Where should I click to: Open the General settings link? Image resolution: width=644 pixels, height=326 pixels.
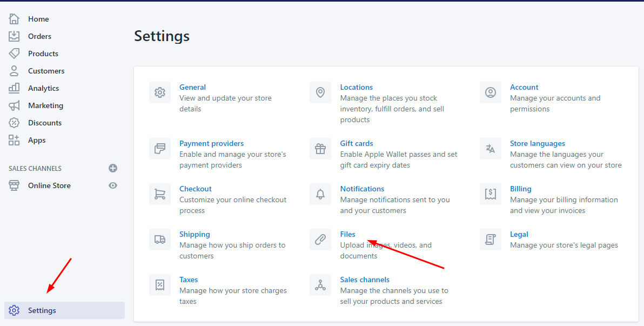coord(192,87)
